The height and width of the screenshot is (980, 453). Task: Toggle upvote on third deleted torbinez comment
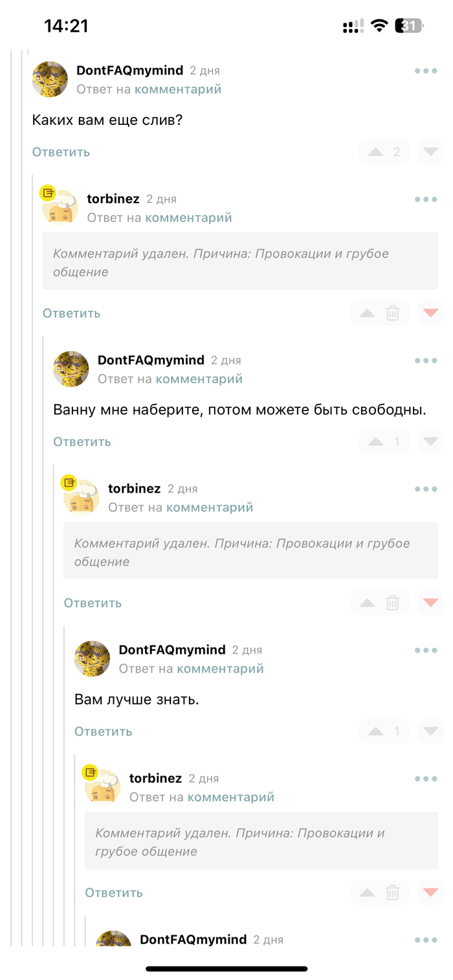point(367,893)
